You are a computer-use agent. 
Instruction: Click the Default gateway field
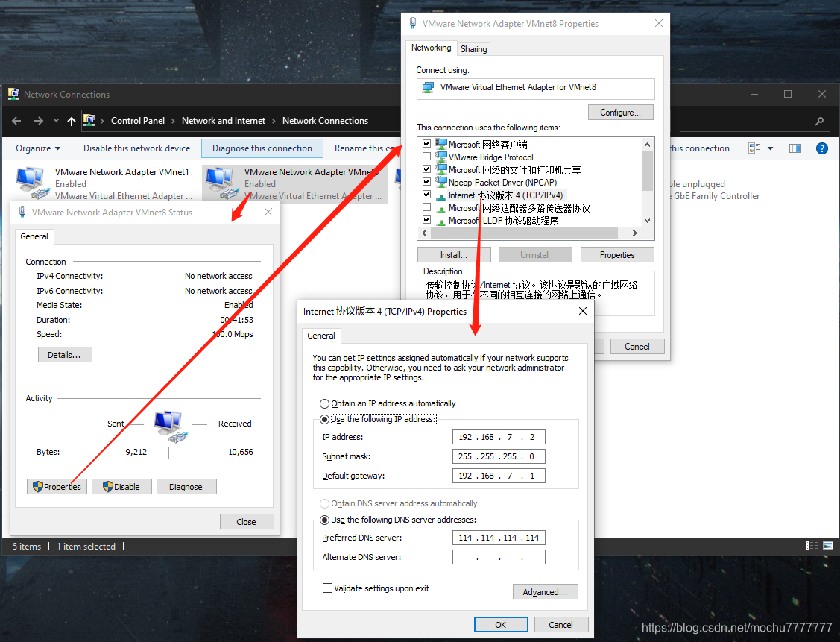pyautogui.click(x=499, y=476)
